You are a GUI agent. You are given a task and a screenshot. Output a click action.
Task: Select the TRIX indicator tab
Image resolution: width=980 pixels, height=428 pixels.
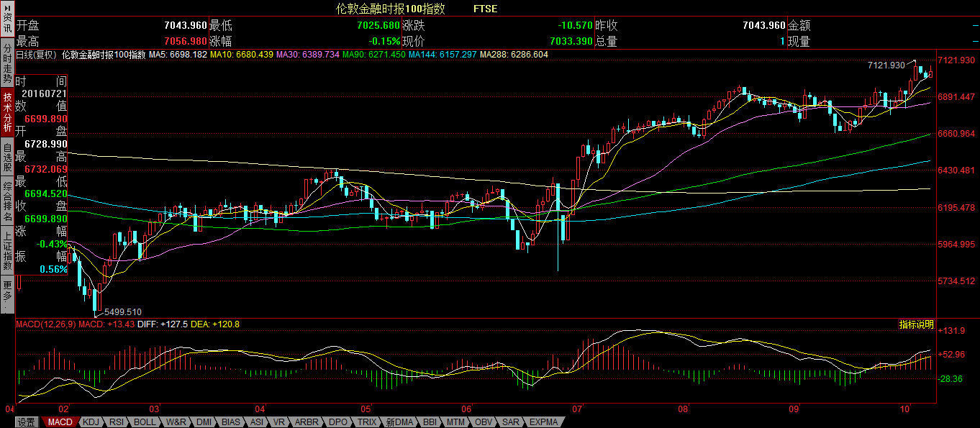(x=367, y=422)
